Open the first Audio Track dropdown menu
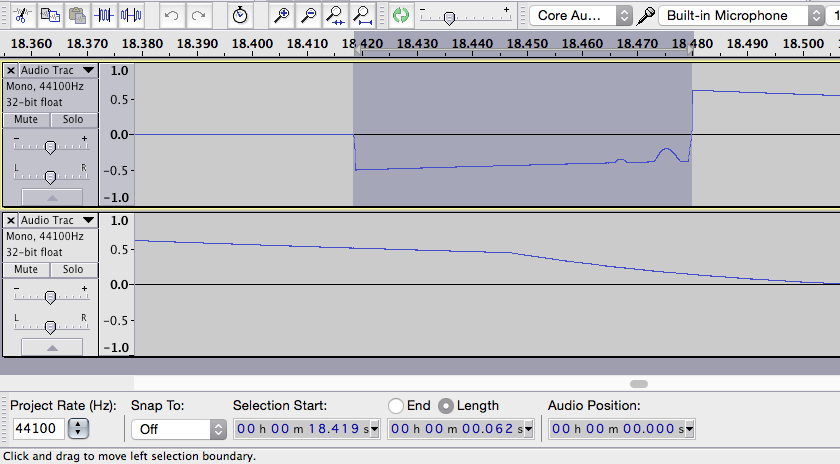 (88, 71)
